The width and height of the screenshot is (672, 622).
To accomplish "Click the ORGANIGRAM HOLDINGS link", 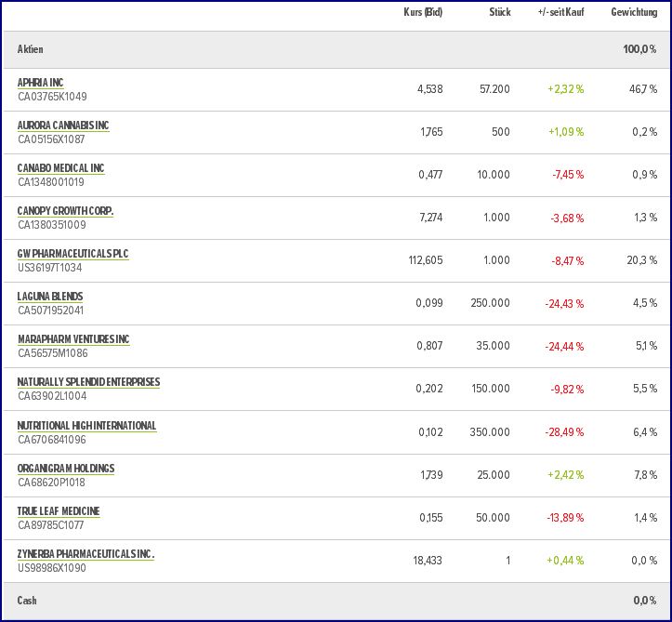I will [66, 469].
